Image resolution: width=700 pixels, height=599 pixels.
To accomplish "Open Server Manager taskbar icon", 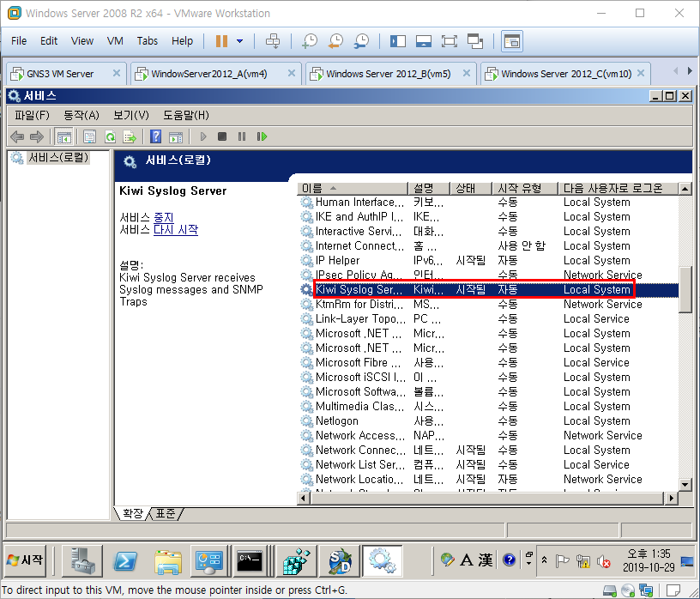I will point(83,561).
